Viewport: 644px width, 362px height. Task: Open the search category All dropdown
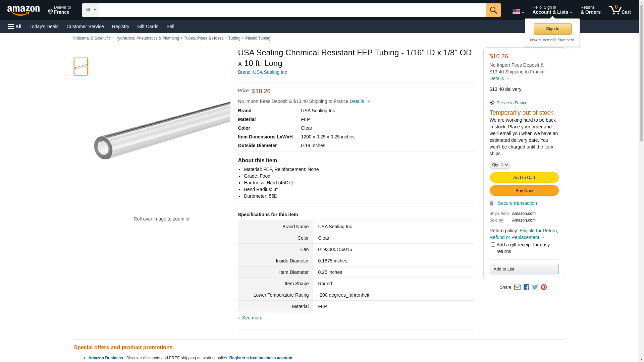click(x=90, y=10)
